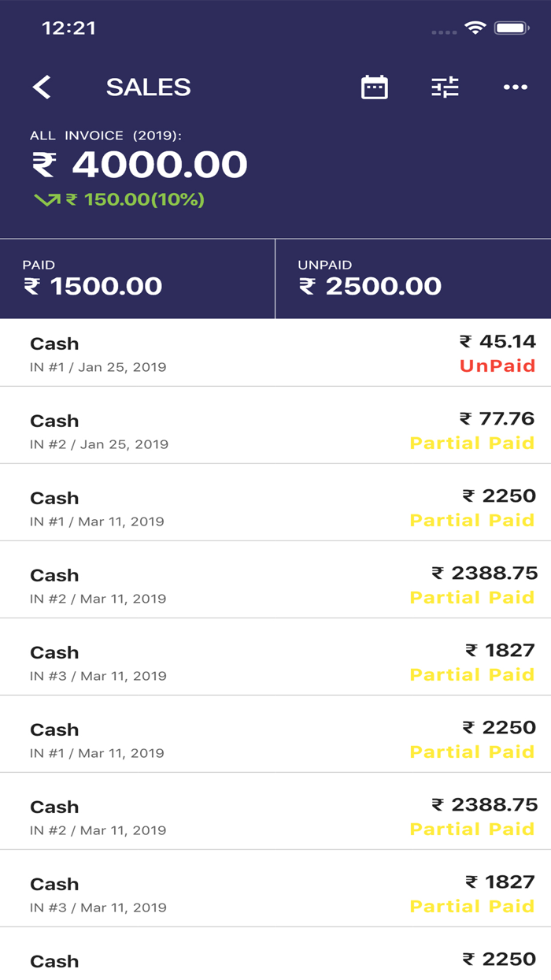Open the filter options icon
Viewport: 551px width, 980px height.
tap(444, 87)
